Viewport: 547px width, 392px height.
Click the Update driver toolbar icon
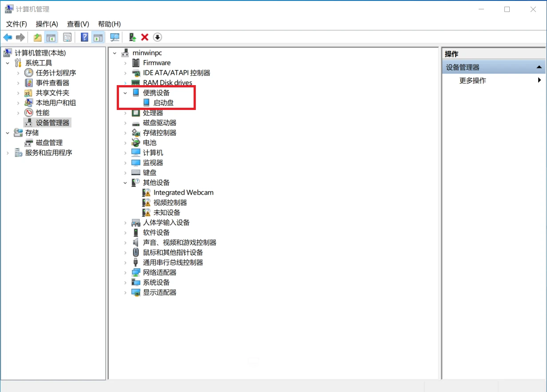[132, 37]
